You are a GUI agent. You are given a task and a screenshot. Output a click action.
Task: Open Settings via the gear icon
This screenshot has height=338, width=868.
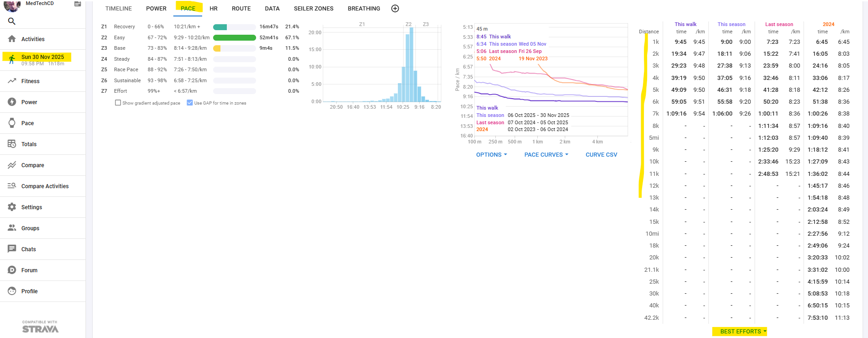pos(12,207)
